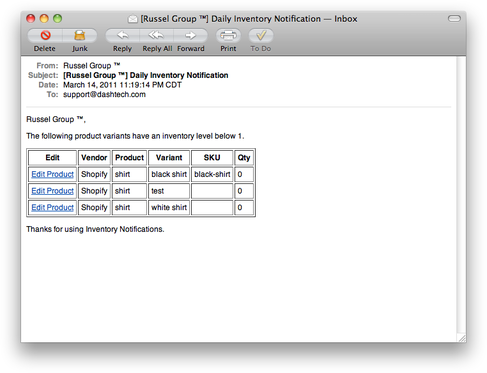Screen dimensions: 487x373
Task: Click the black-shirt SKU cell
Action: tap(212, 174)
